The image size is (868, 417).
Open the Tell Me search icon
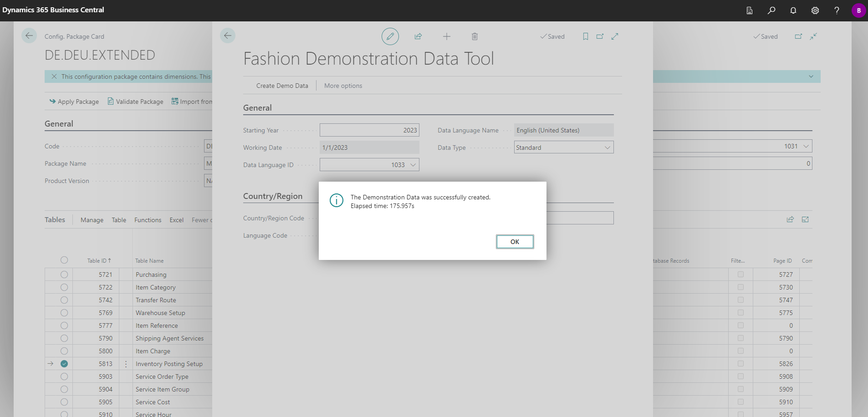tap(771, 10)
